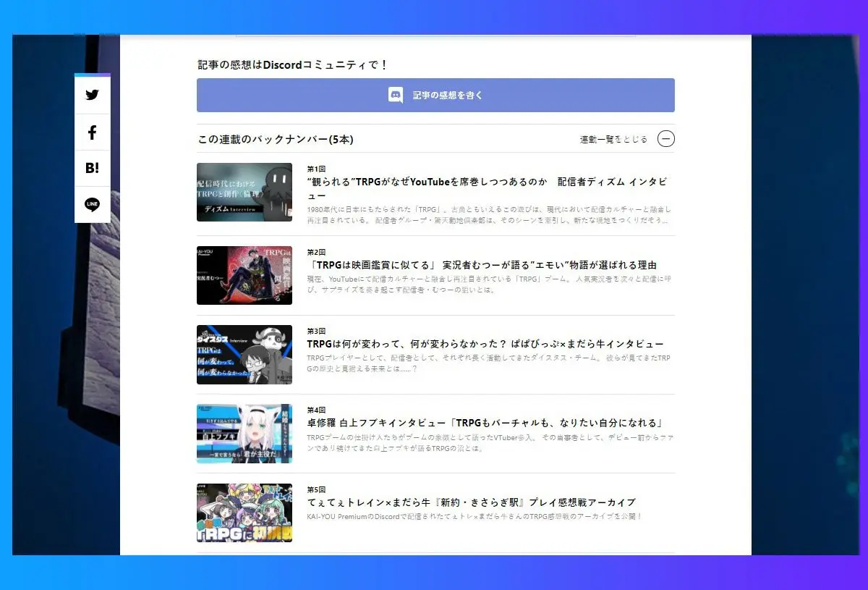Open article title てぇてぇトレイン×まだら牛
Viewport: 868px width, 590px height.
coord(471,502)
